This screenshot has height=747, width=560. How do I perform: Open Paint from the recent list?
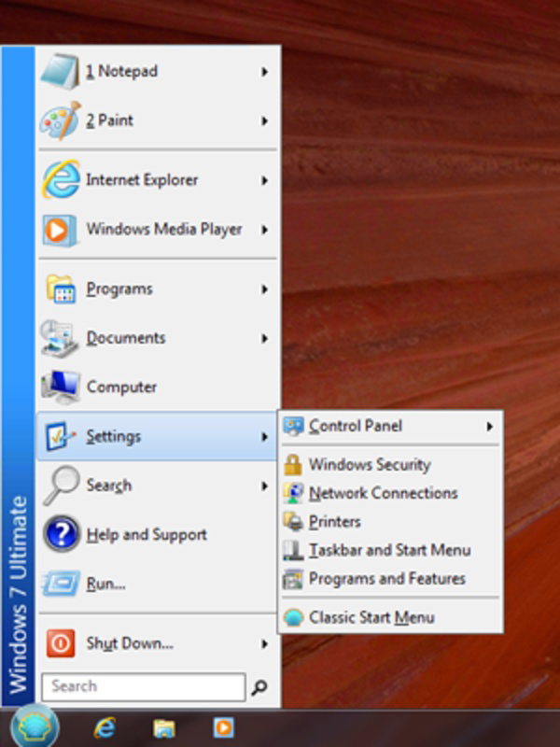157,120
